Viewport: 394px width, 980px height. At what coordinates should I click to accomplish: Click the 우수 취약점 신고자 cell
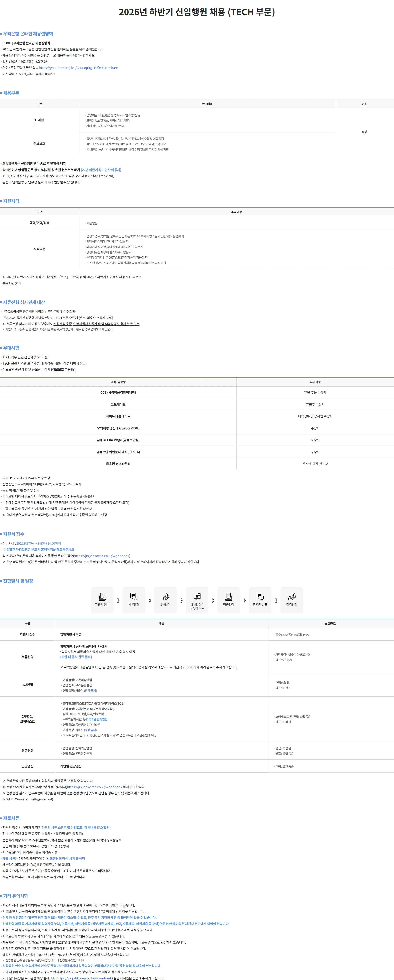click(315, 464)
